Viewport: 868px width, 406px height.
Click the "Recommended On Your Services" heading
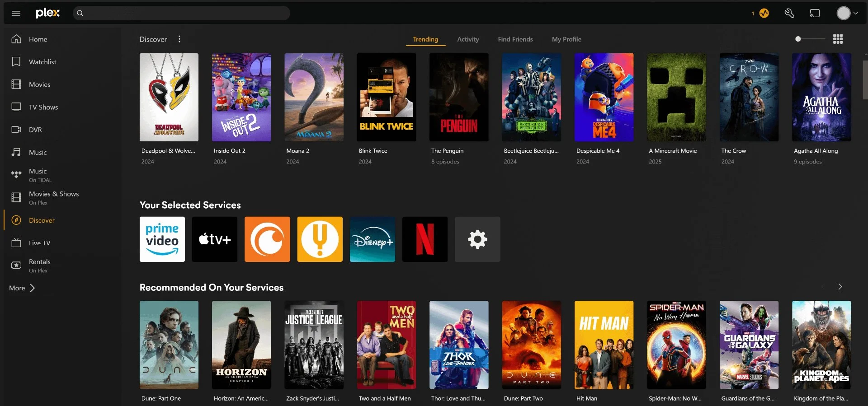(212, 287)
